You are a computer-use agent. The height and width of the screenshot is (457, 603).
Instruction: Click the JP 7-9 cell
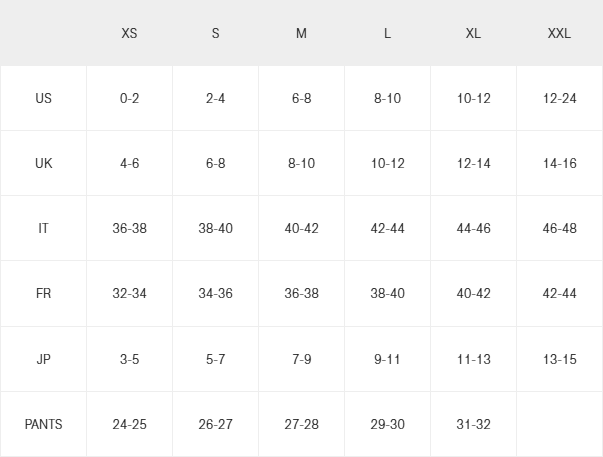click(301, 359)
